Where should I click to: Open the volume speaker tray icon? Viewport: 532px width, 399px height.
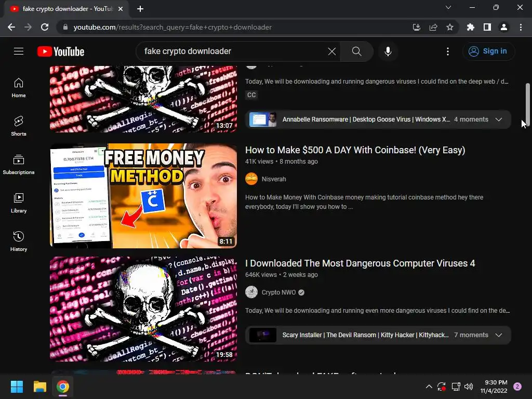469,387
